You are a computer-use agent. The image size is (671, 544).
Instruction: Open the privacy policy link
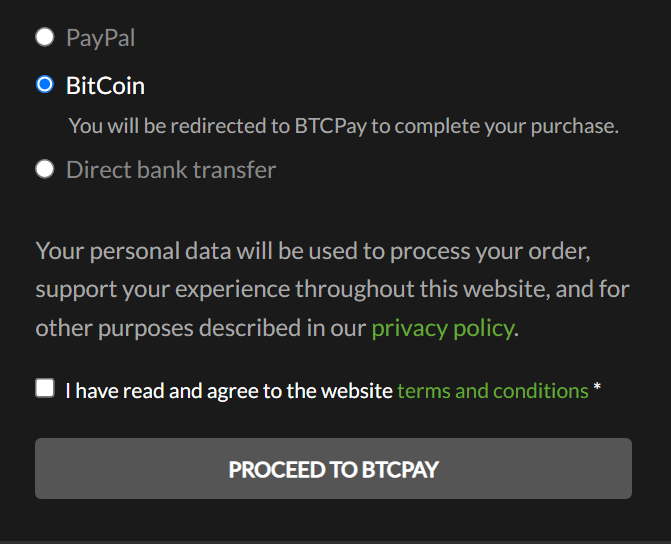(442, 328)
